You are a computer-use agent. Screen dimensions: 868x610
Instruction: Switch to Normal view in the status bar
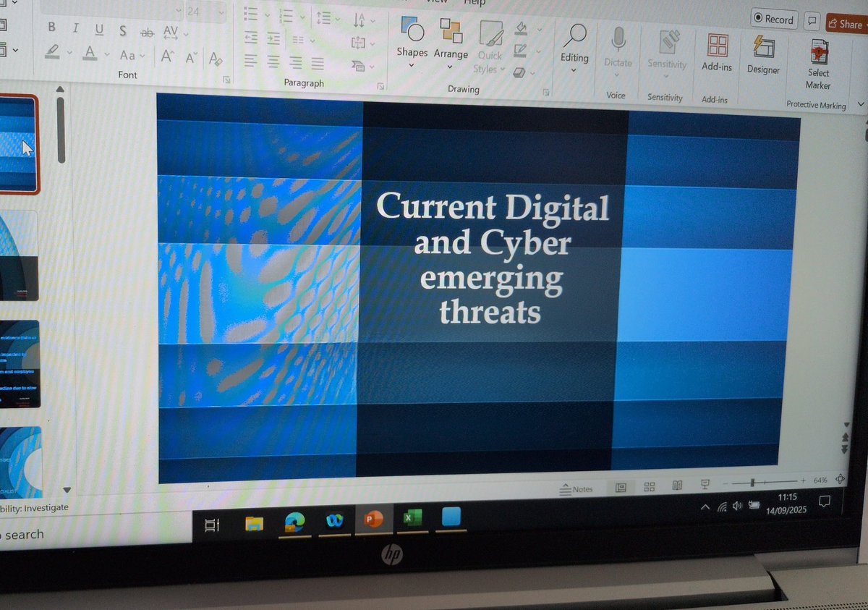click(x=621, y=488)
